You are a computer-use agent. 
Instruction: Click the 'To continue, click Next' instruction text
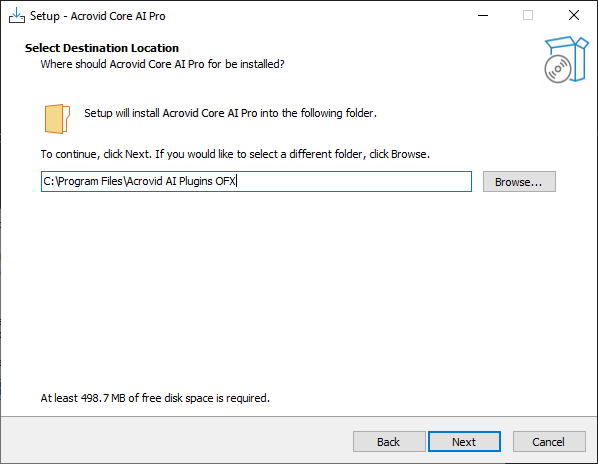(235, 154)
